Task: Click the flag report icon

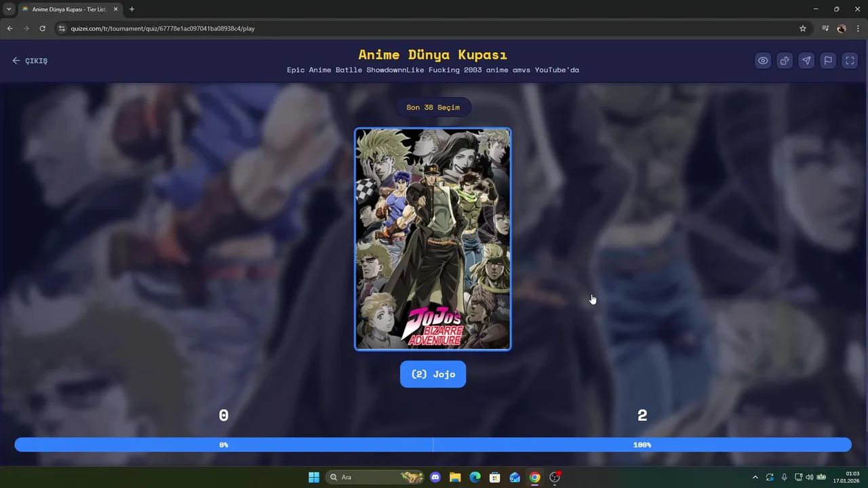Action: click(x=828, y=60)
